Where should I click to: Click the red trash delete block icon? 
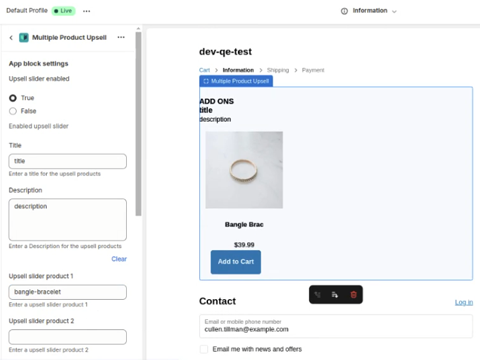point(353,295)
